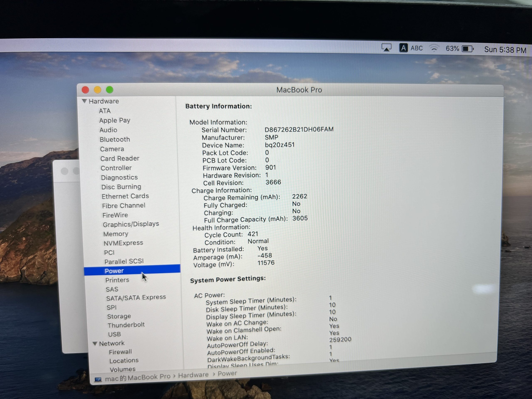Image resolution: width=532 pixels, height=399 pixels.
Task: Click the Cycle Count value 421
Action: click(253, 234)
